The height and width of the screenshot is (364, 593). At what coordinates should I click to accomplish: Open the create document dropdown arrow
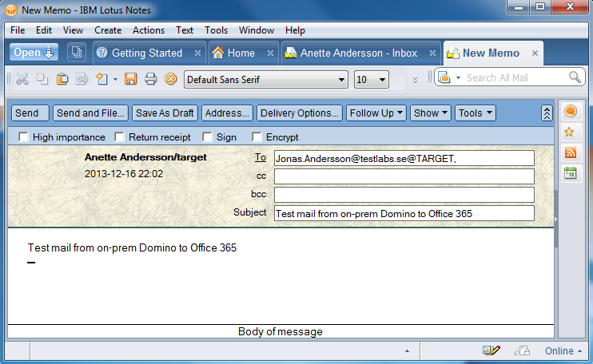115,79
